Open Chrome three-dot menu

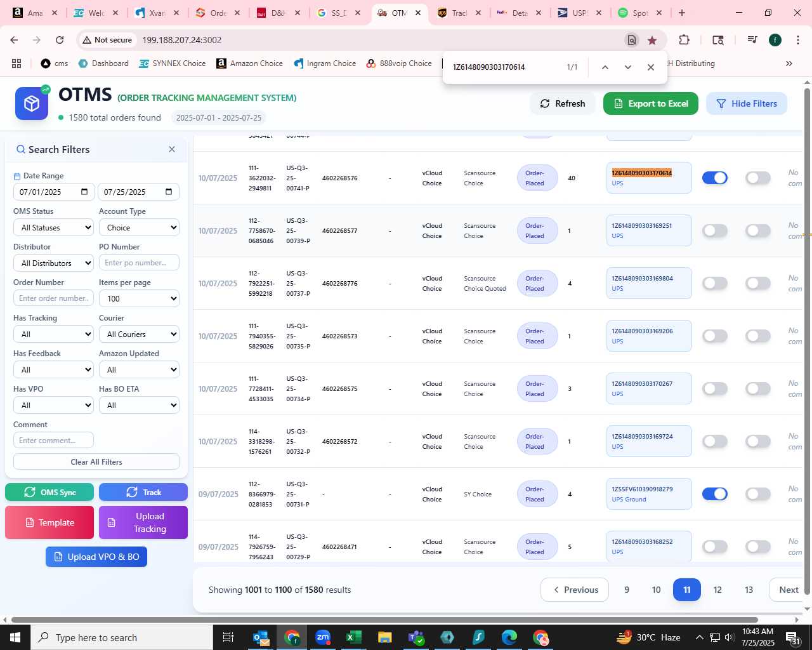(798, 40)
